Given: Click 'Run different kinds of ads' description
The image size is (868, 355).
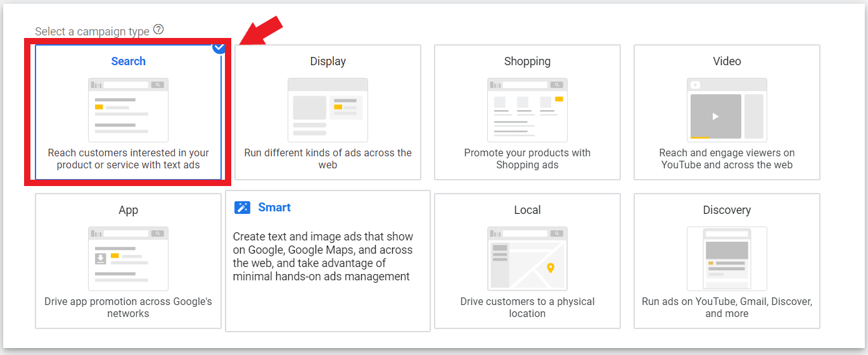Looking at the screenshot, I should coord(328,159).
